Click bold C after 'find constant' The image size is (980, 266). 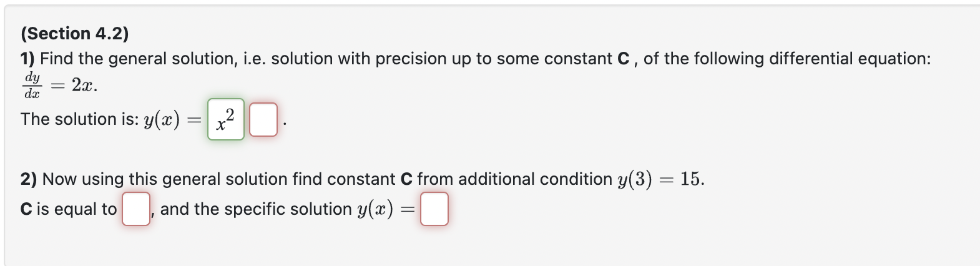click(x=406, y=179)
